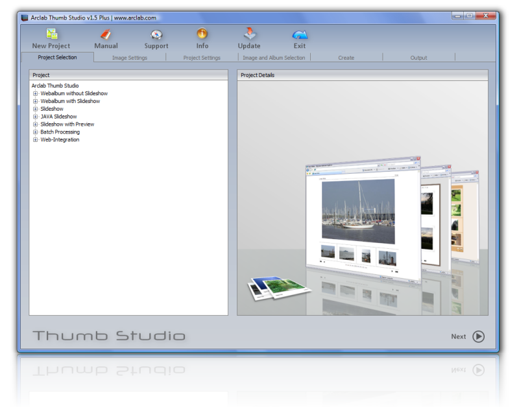Switch to Project Settings tab
The width and height of the screenshot is (519, 420).
tap(202, 58)
